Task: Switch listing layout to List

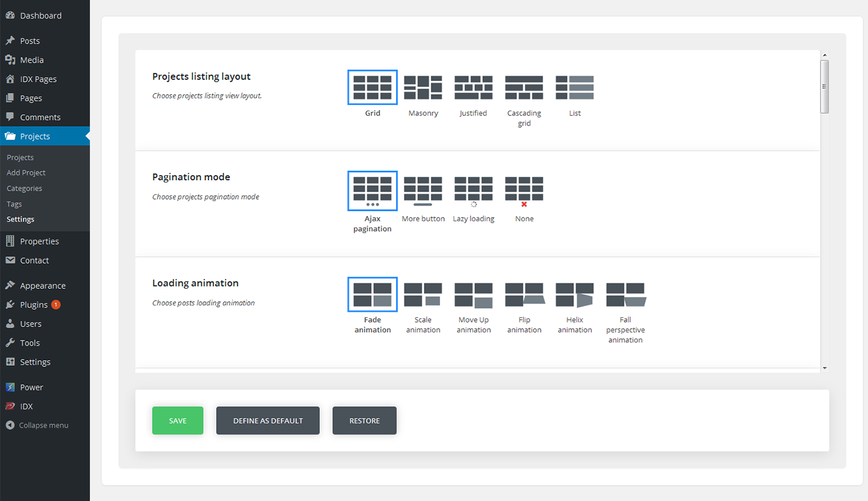Action: [x=574, y=87]
